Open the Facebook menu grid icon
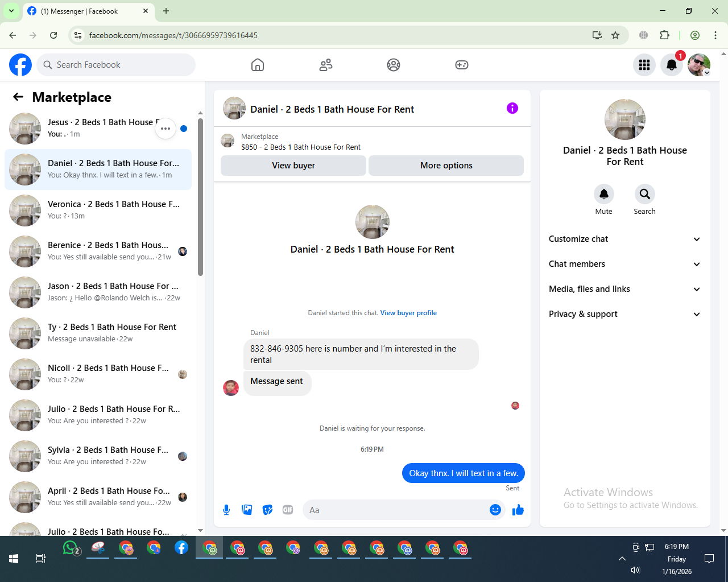 (644, 65)
